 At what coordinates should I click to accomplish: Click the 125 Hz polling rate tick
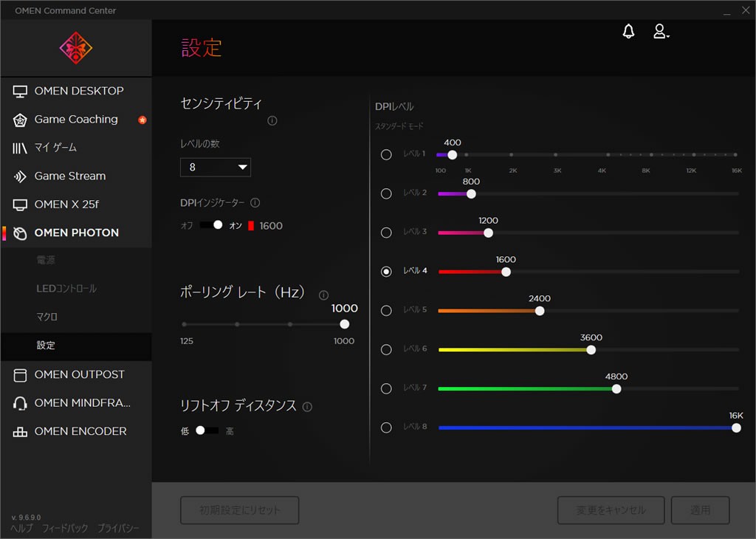click(184, 324)
